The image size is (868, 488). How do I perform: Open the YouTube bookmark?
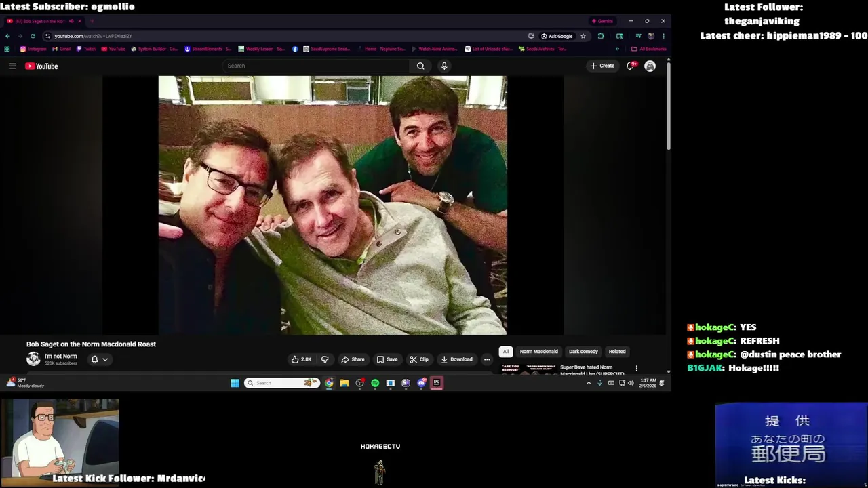(x=113, y=49)
